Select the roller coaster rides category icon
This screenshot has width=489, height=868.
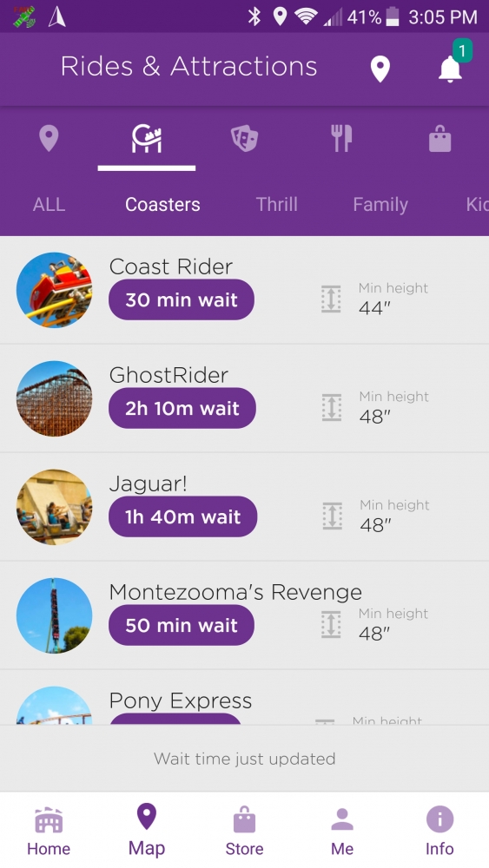click(x=147, y=138)
